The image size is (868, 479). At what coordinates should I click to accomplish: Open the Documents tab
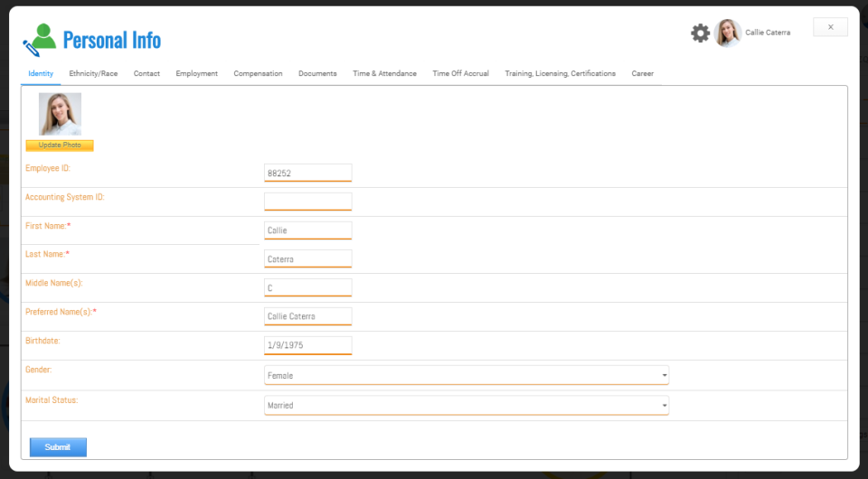point(317,73)
